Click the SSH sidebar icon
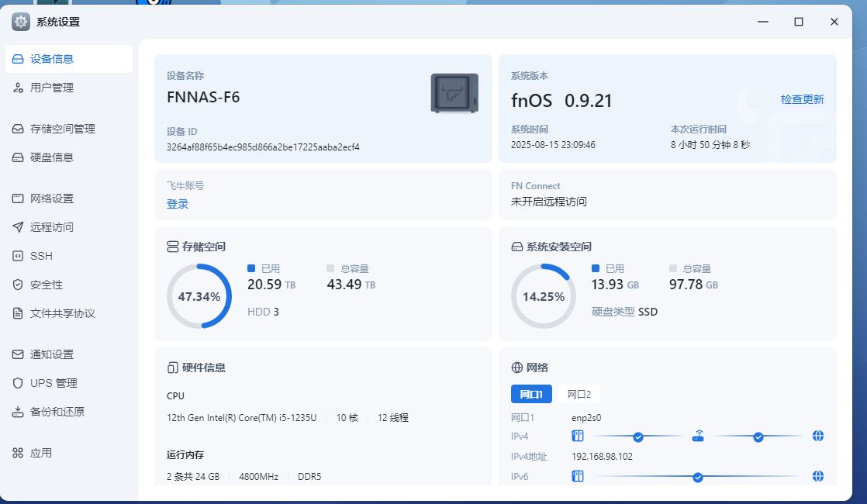The image size is (867, 504). pos(18,256)
